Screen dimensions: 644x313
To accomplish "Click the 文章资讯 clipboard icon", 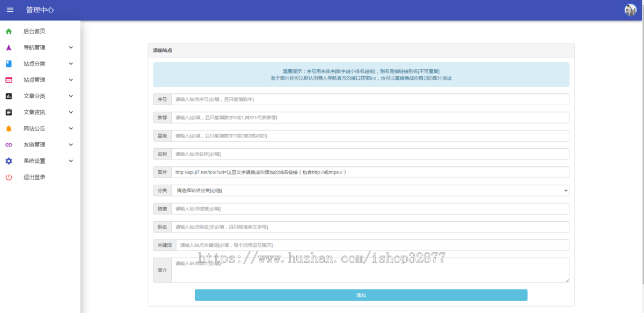I will pos(9,112).
